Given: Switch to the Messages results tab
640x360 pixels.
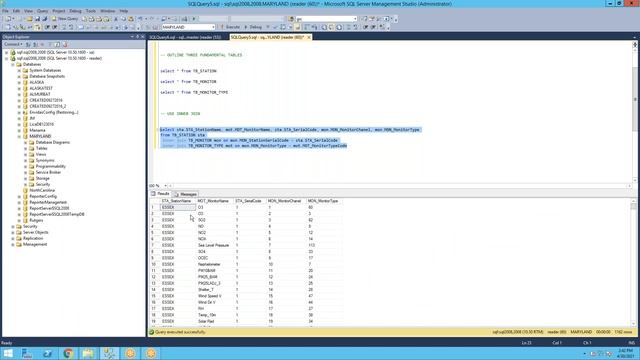Looking at the screenshot, I should pos(185,194).
